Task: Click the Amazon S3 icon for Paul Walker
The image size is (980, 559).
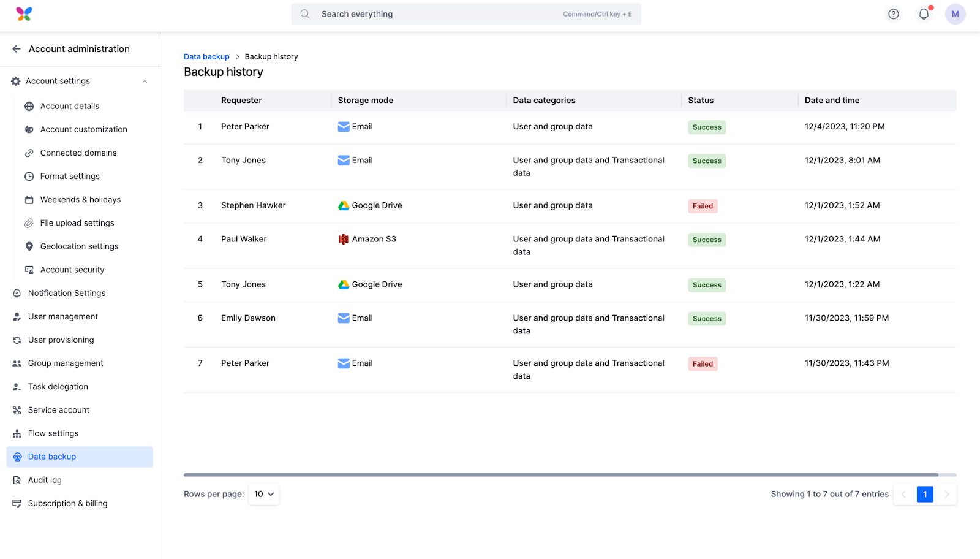Action: coord(344,239)
